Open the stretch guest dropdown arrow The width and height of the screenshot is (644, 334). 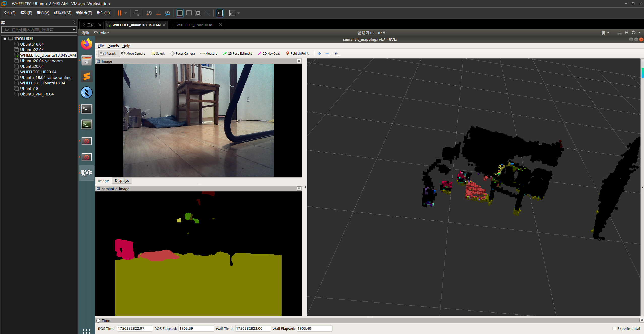(x=239, y=13)
